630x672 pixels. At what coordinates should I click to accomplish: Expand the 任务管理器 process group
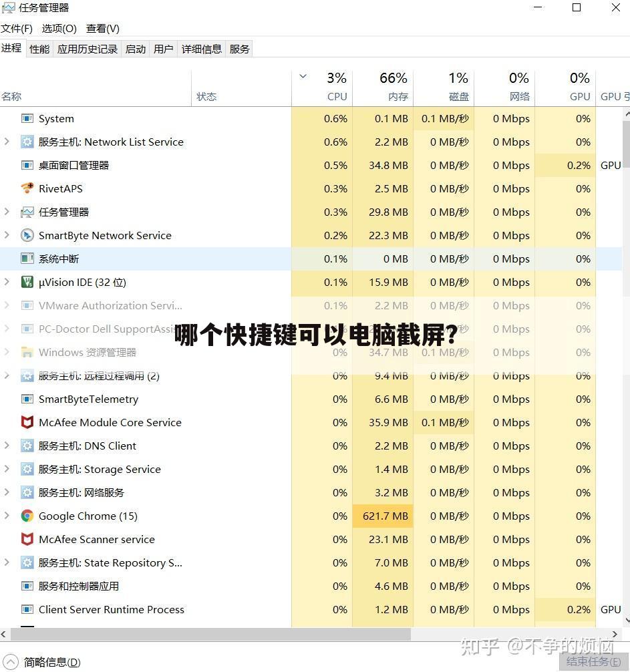coord(7,211)
